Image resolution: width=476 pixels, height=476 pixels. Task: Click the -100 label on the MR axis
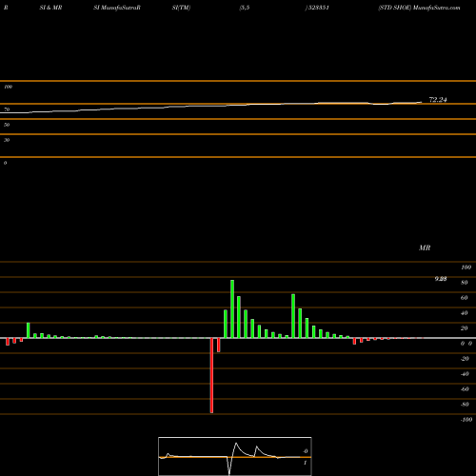[466, 420]
